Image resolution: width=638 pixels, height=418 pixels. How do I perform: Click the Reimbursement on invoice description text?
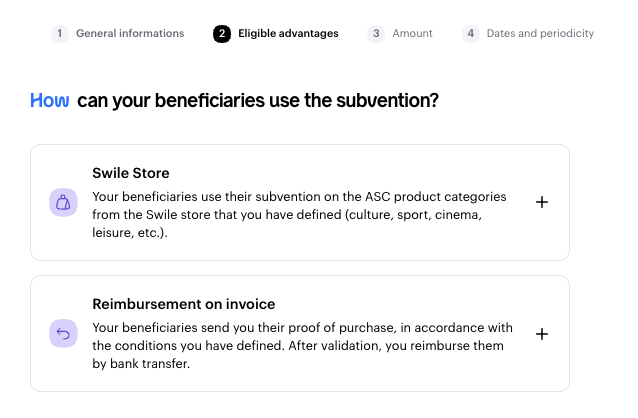coord(300,346)
